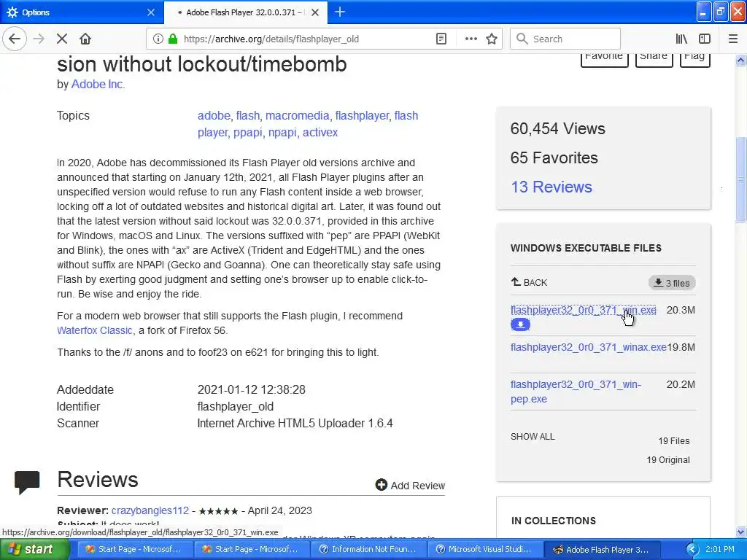747x560 pixels.
Task: Toggle reader view in address bar
Action: (x=441, y=39)
